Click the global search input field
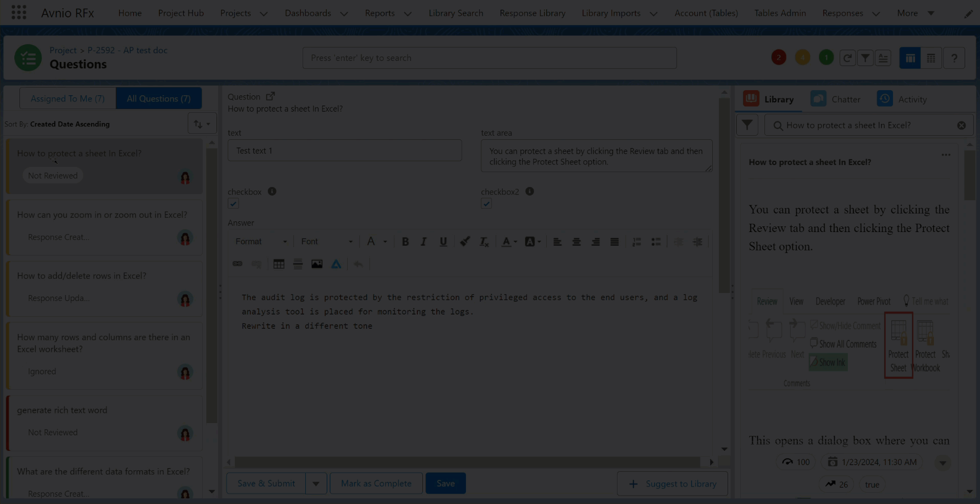Screen dimensions: 980x504 tap(489, 58)
